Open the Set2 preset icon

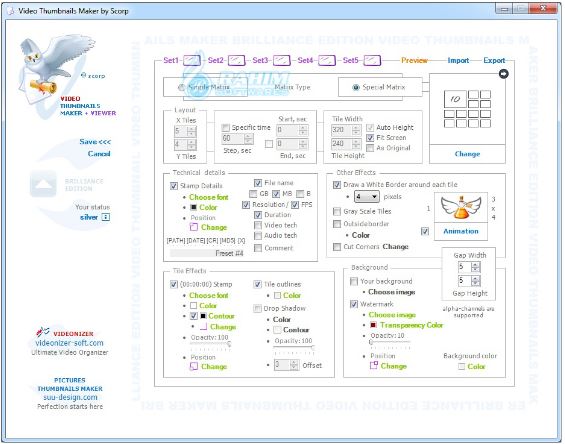tap(237, 60)
